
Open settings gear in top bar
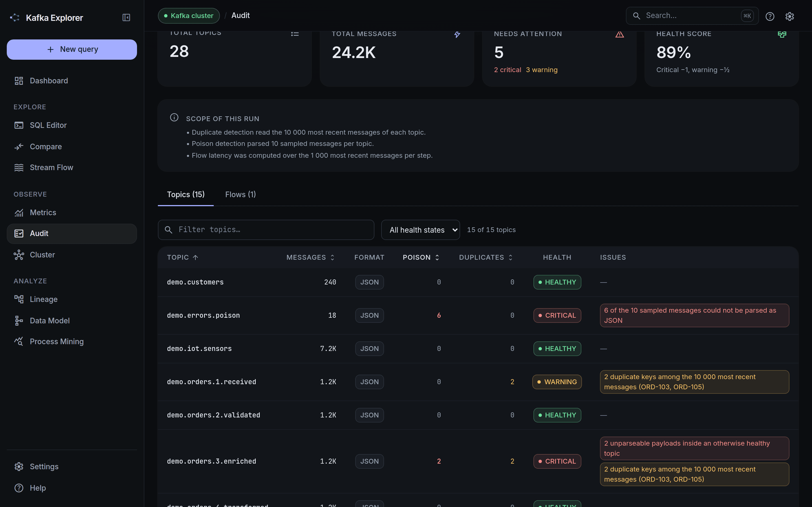click(x=789, y=16)
